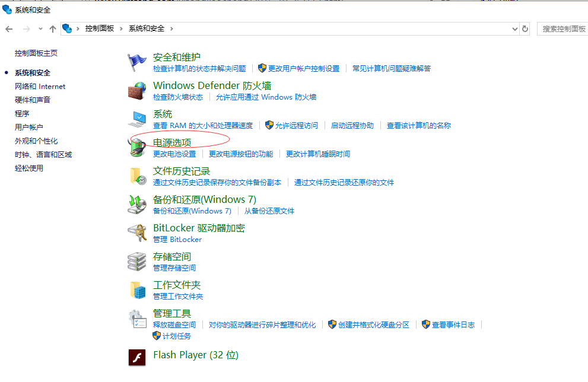The height and width of the screenshot is (382, 588).
Task: Click the File History folder icon
Action: pyautogui.click(x=137, y=176)
